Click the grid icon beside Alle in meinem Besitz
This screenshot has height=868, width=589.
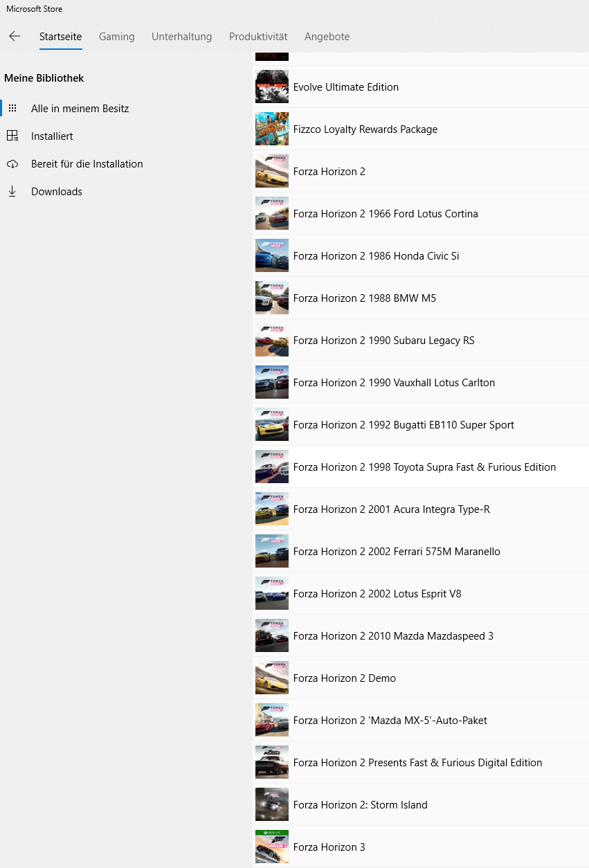12,109
